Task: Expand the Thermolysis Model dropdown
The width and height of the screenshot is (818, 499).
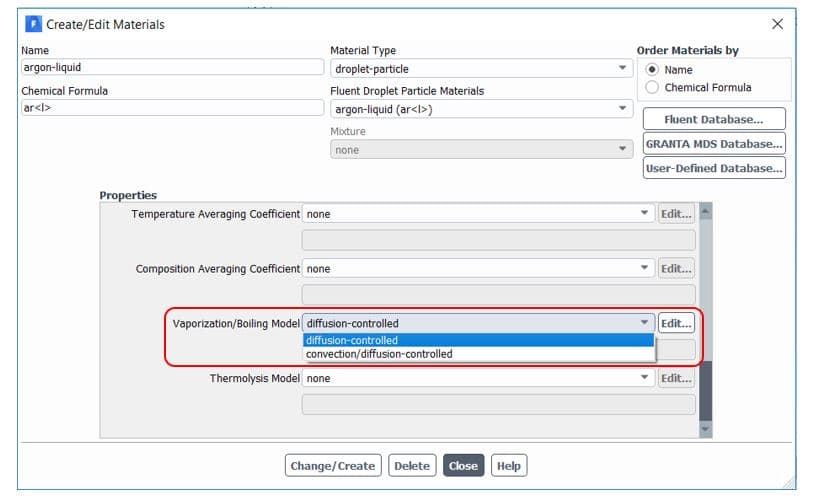Action: click(478, 379)
